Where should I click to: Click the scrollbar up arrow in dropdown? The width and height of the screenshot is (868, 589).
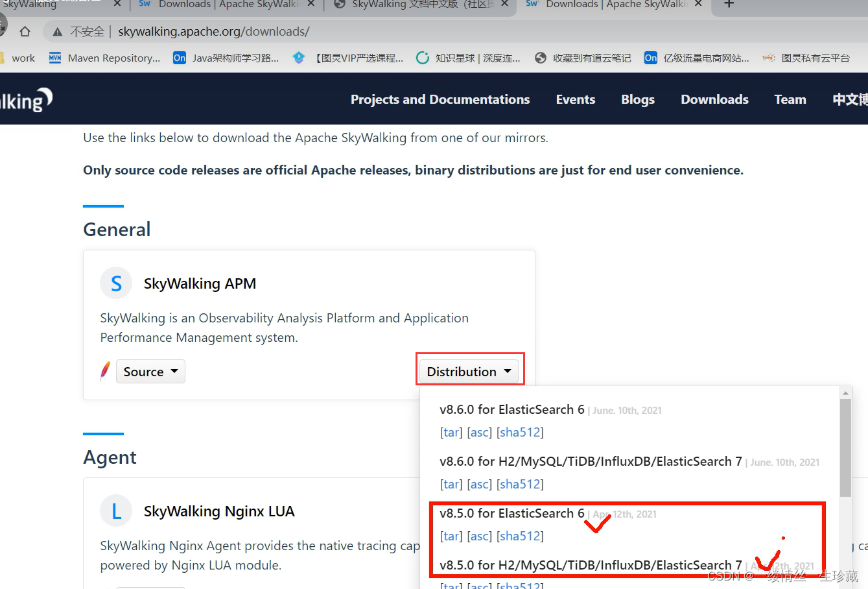845,393
